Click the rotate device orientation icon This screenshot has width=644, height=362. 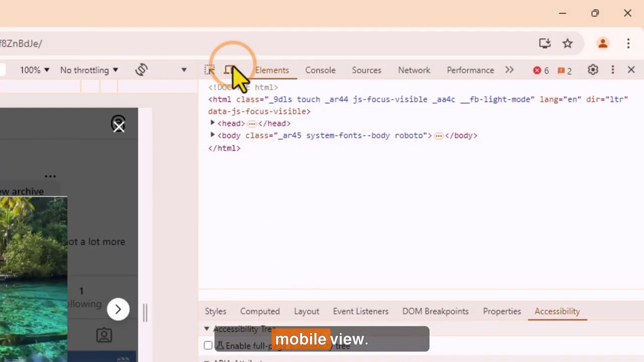tap(141, 70)
